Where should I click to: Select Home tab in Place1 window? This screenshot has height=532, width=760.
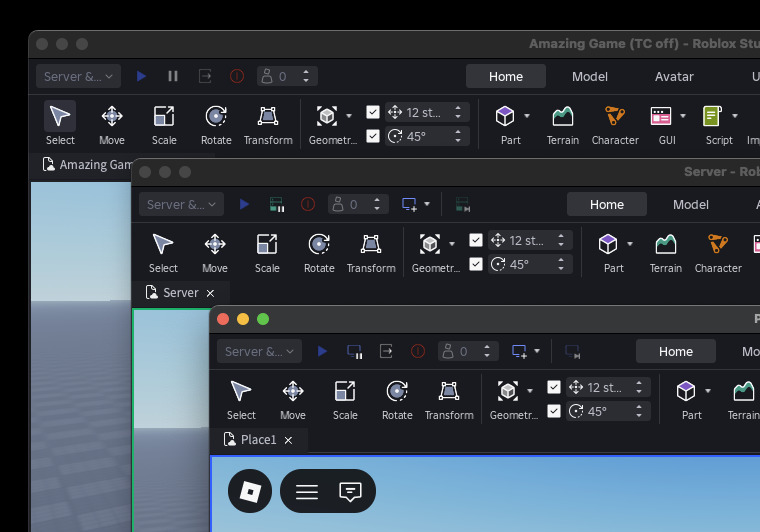(x=676, y=351)
